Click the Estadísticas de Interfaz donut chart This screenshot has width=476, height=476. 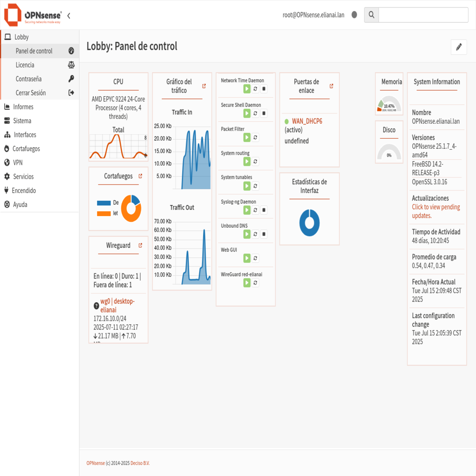309,223
